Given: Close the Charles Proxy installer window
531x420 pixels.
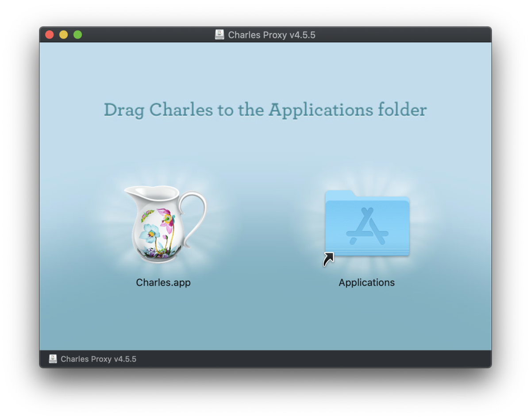Looking at the screenshot, I should 50,35.
